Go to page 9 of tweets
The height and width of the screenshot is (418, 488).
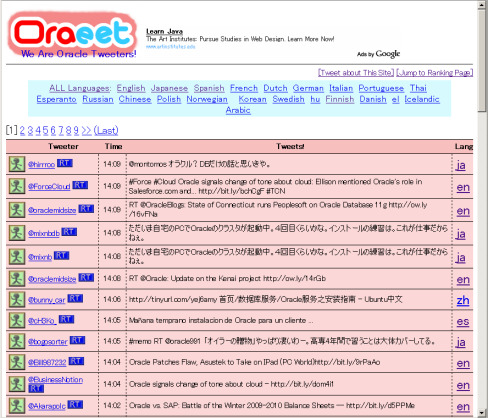click(x=76, y=130)
